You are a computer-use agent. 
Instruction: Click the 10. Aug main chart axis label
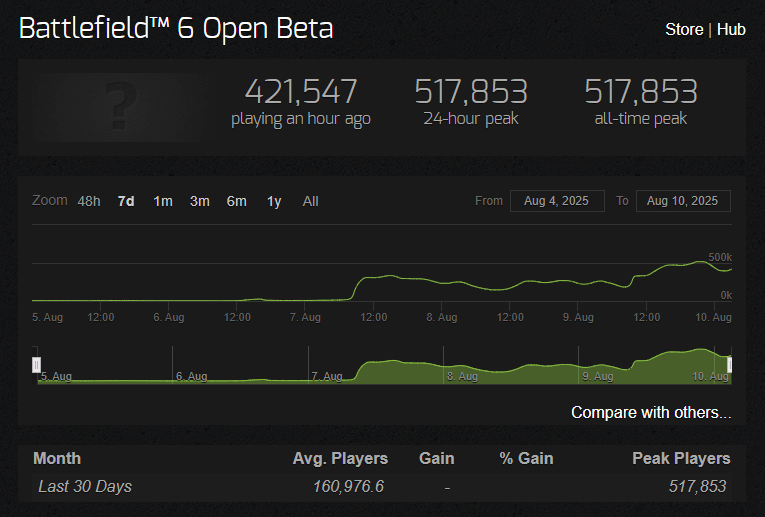[x=713, y=318]
